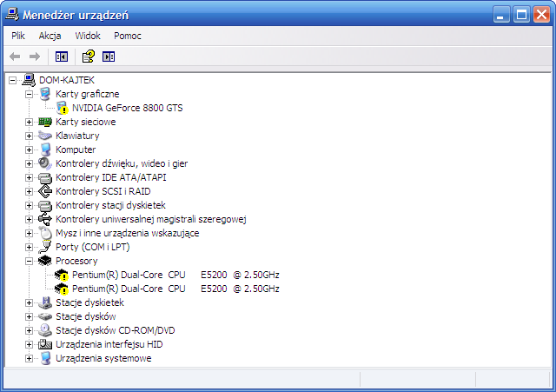Minimize the Menedżer urządzeń window
The image size is (556, 392).
[x=501, y=15]
